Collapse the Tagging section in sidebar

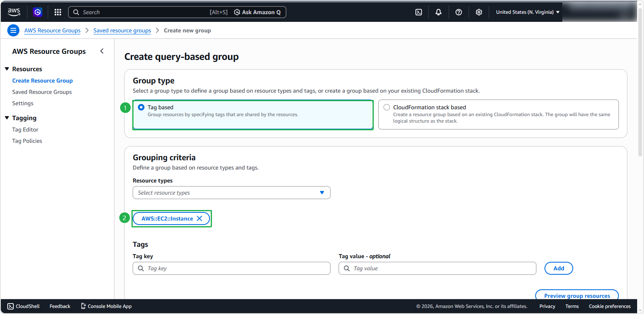[7, 118]
